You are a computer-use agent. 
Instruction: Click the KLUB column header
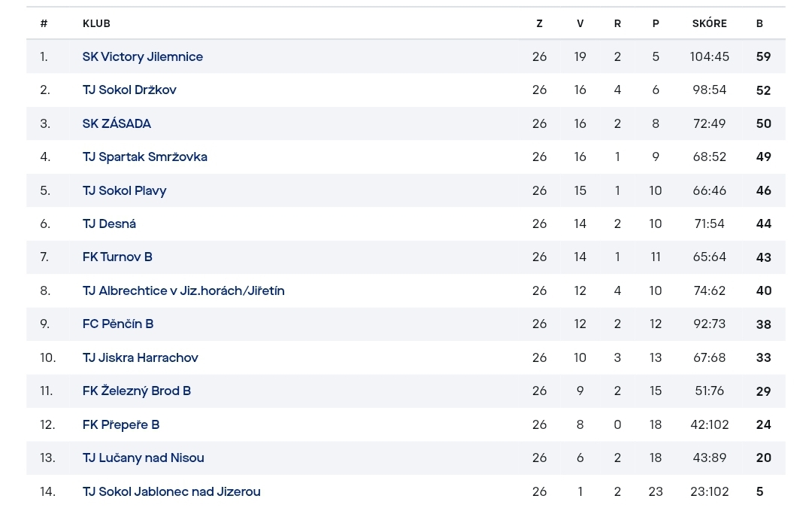[x=96, y=23]
